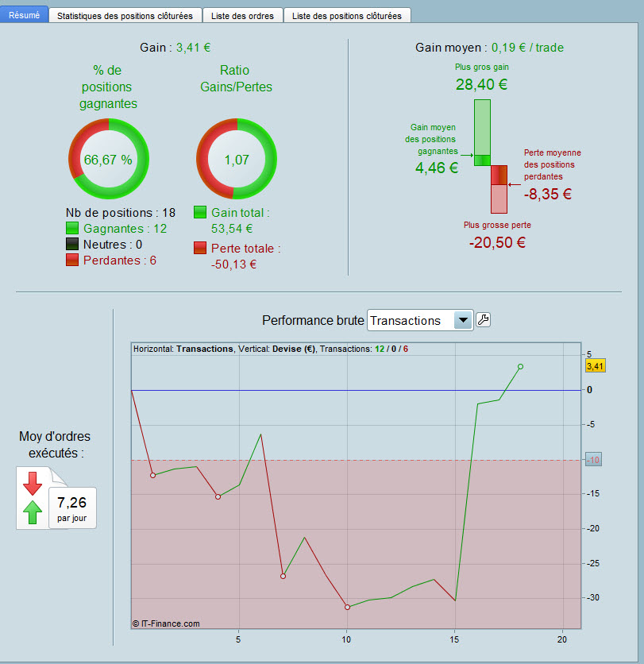Open the chart settings wrench icon

tap(483, 320)
